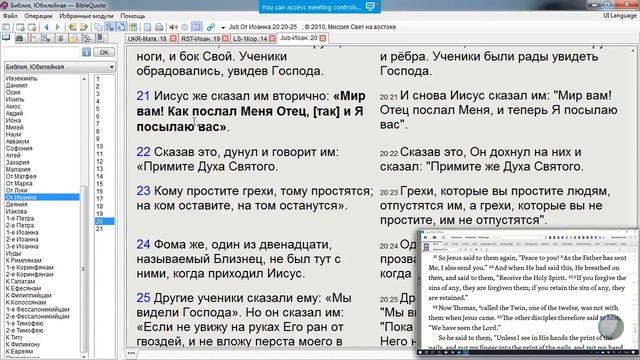Click verse number 21 link
Viewport: 640px width, 360px height.
click(143, 96)
